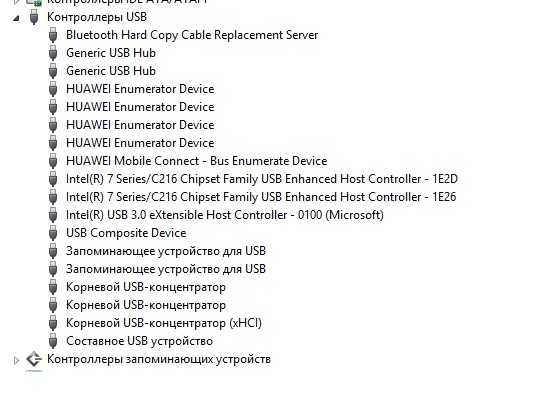Click icon next to Корневой USB-концентратор (xHCI)
Viewport: 557px width, 397px height.
click(x=53, y=323)
